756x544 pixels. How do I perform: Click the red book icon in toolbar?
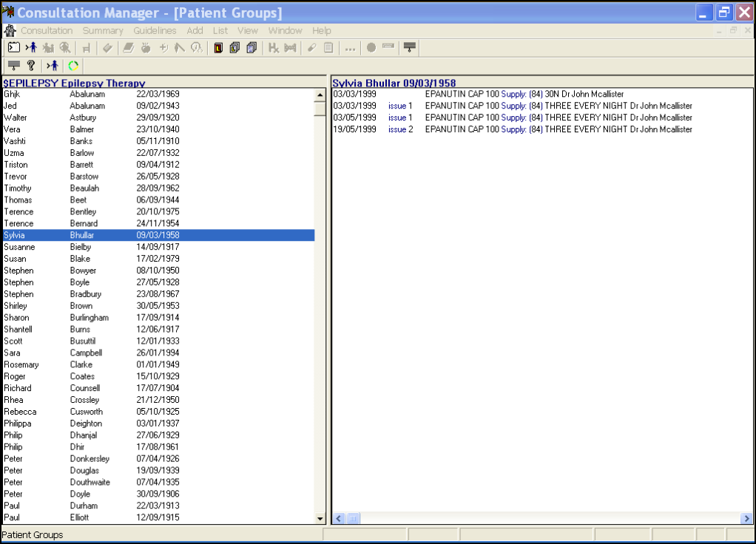218,48
